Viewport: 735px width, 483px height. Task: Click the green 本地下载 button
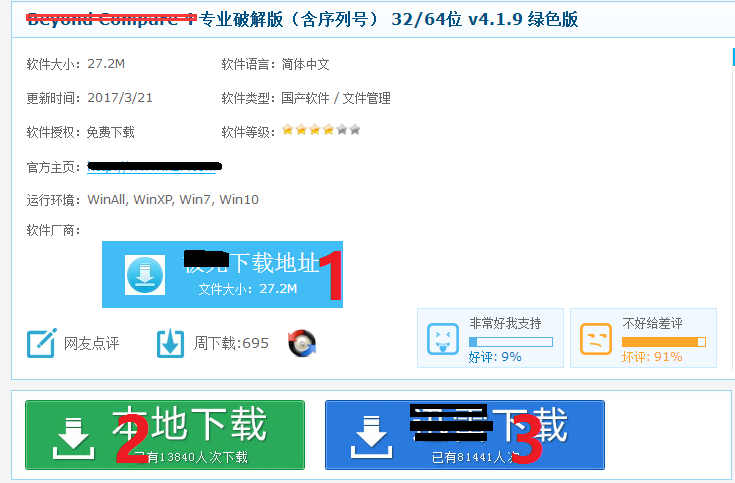tap(165, 435)
